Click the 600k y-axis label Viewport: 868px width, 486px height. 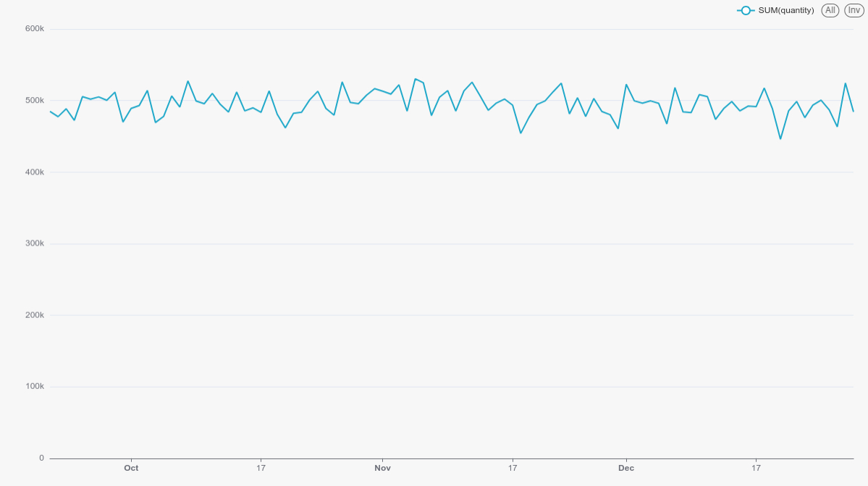(35, 29)
